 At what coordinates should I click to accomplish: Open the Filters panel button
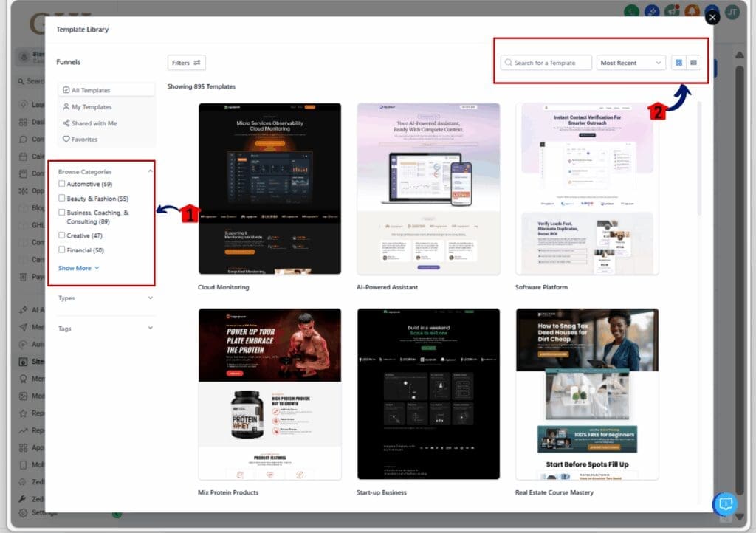(186, 62)
